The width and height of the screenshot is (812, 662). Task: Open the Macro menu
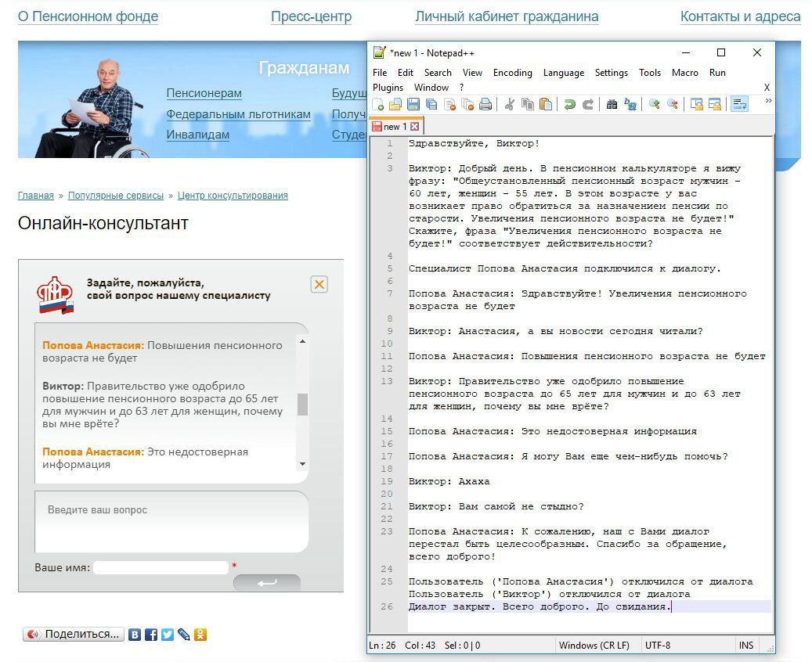(684, 73)
